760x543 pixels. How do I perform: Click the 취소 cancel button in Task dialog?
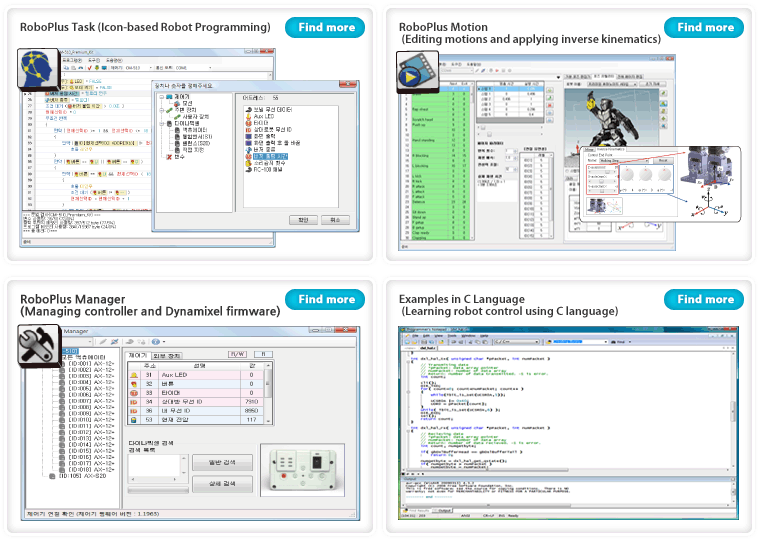tap(335, 220)
